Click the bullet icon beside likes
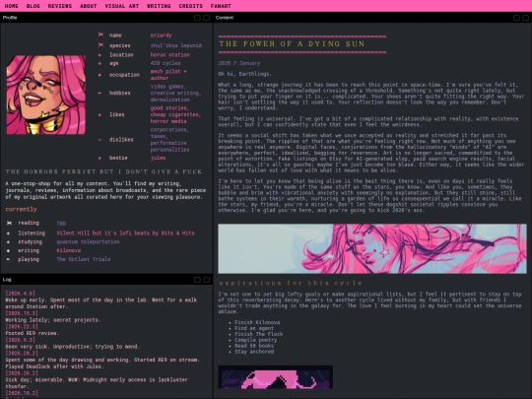 (100, 114)
